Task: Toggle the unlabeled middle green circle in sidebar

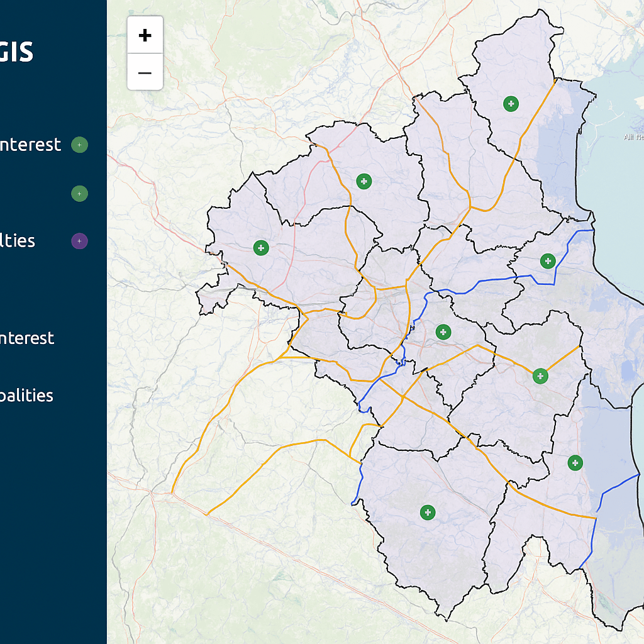Action: tap(79, 194)
